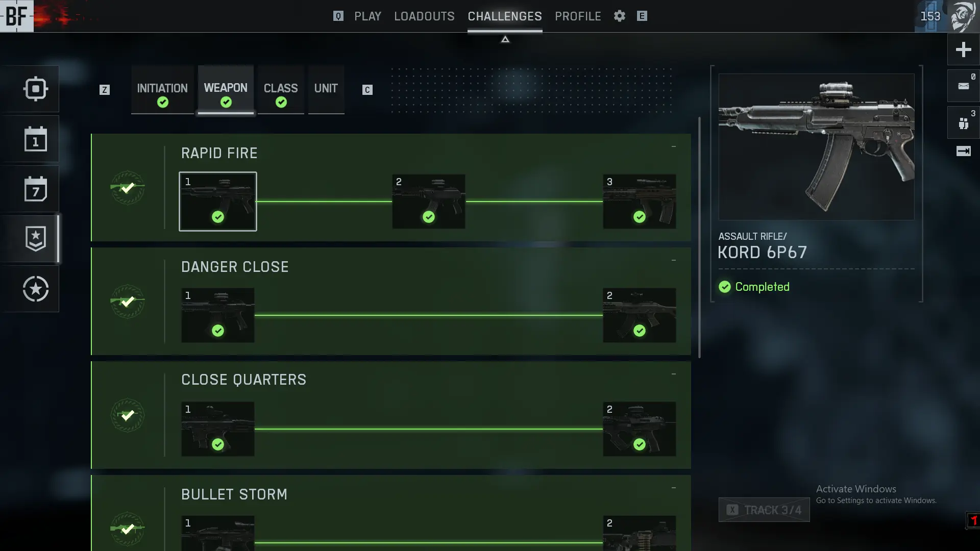Open the squad party icon
The height and width of the screenshot is (551, 980).
pyautogui.click(x=963, y=123)
